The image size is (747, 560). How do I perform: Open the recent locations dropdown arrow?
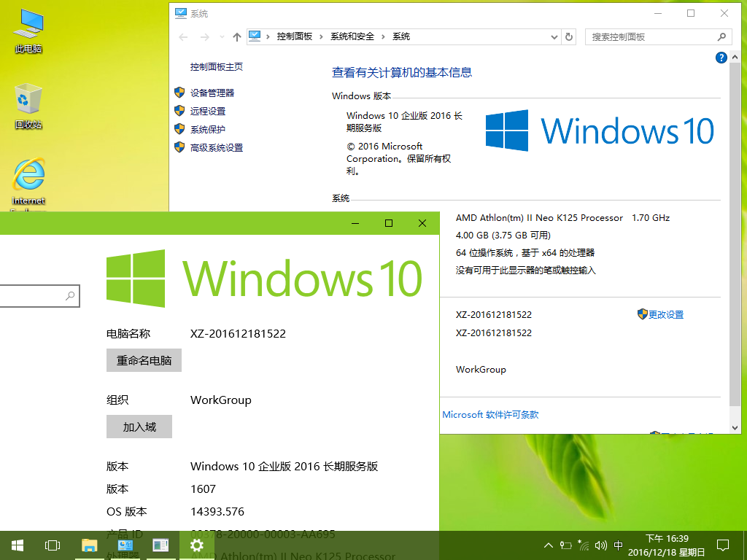pos(222,36)
